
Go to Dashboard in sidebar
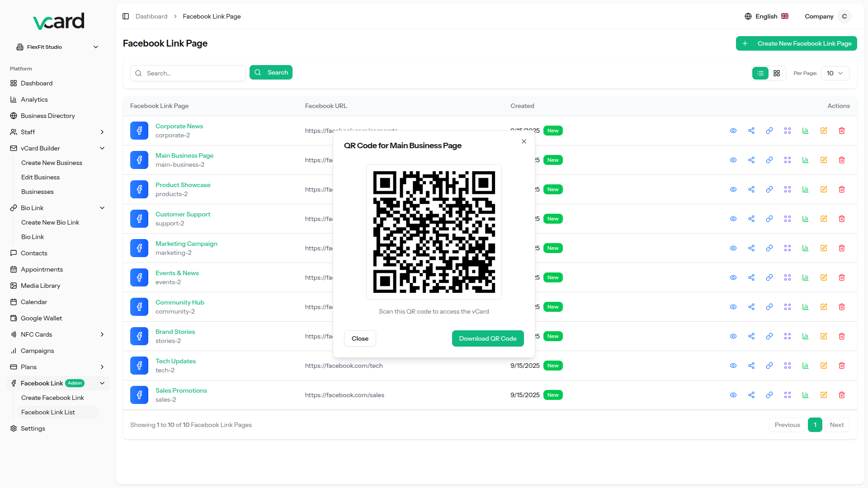(x=37, y=83)
